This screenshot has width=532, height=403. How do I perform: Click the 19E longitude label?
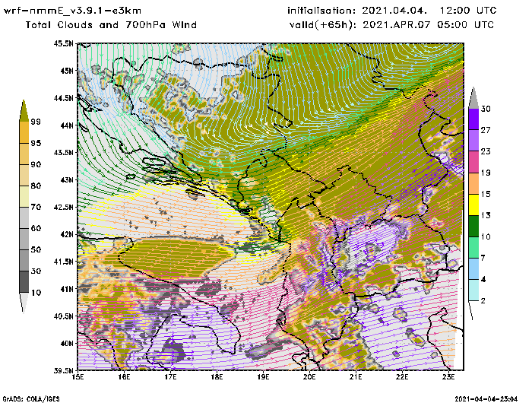(x=263, y=377)
